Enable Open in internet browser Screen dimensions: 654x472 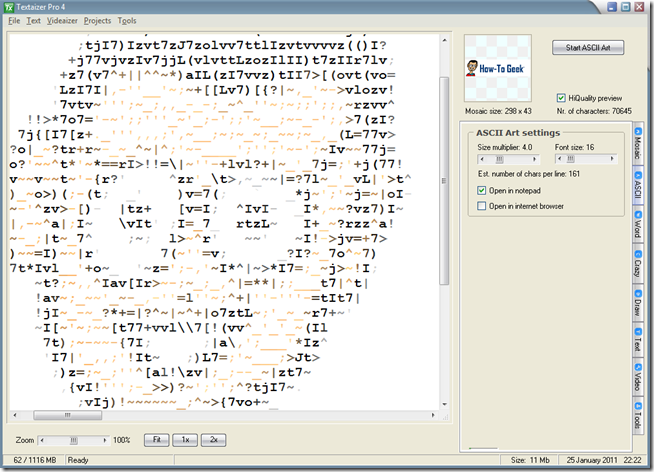[x=482, y=205]
